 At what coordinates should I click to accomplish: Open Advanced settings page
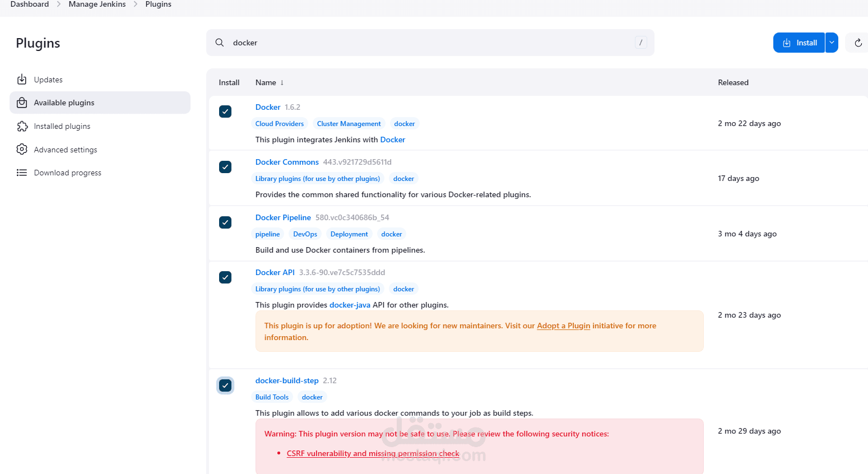tap(100, 150)
